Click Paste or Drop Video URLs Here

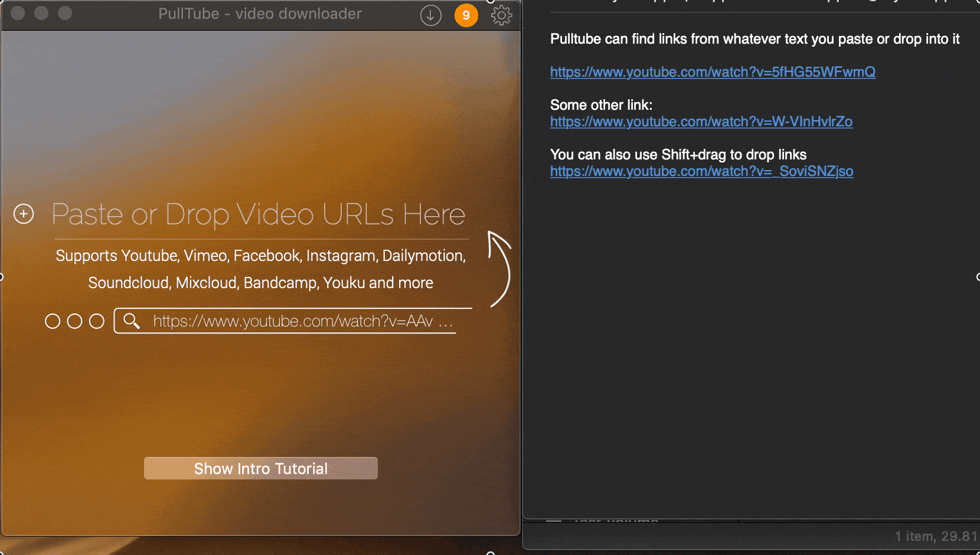pos(259,214)
